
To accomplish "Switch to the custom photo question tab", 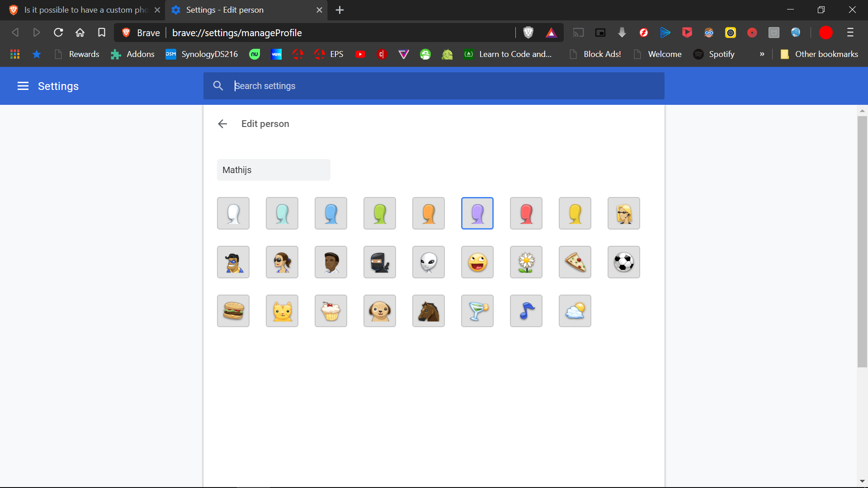I will coord(81,9).
